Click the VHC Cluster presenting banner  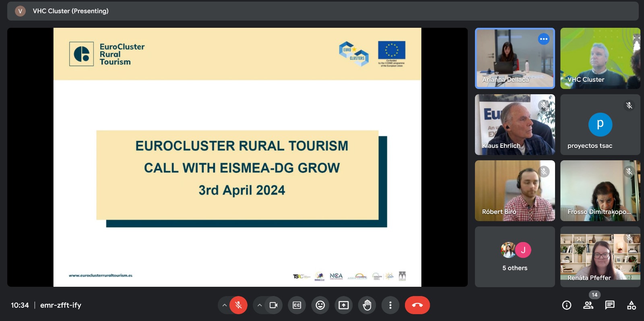click(70, 11)
